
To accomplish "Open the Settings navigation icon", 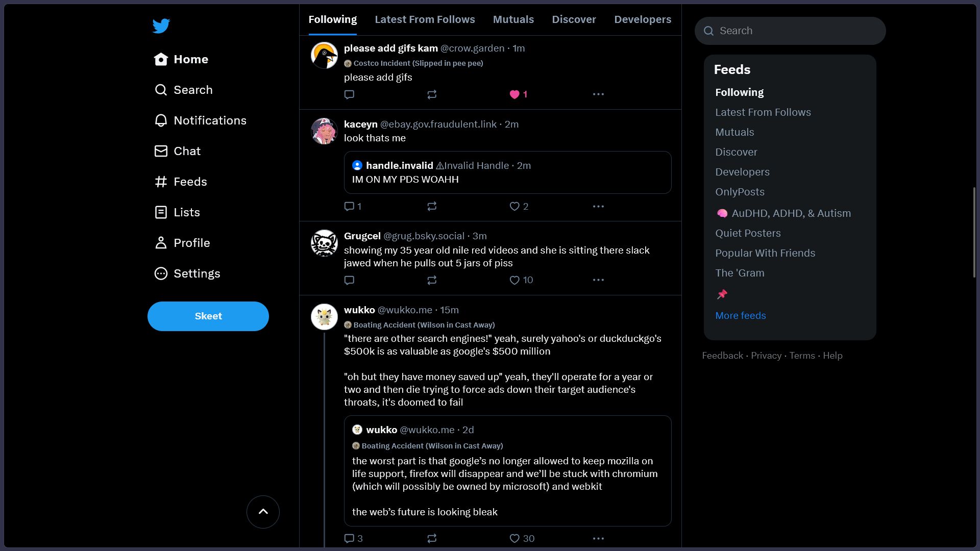I will (x=160, y=272).
